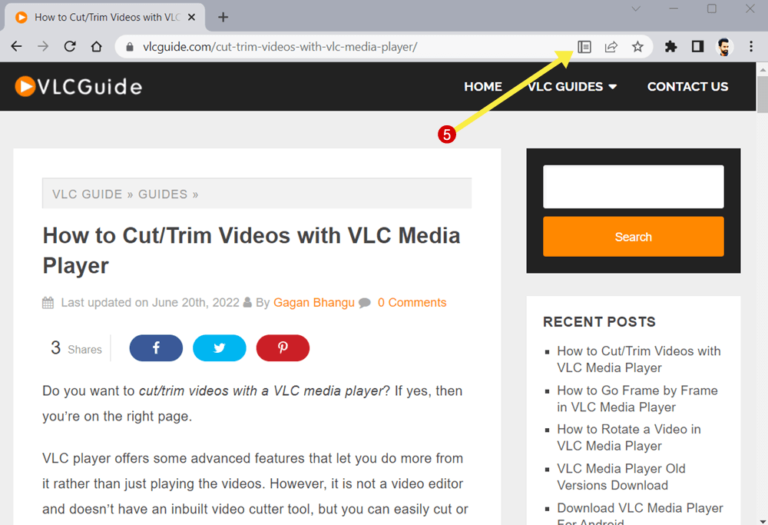Open CONTACT US page
The image size is (768, 525).
click(688, 87)
